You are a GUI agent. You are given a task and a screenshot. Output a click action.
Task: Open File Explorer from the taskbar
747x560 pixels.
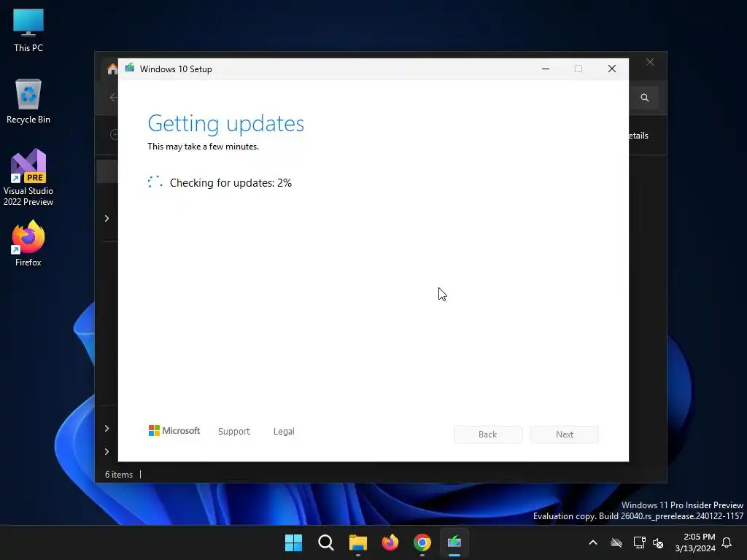[357, 542]
